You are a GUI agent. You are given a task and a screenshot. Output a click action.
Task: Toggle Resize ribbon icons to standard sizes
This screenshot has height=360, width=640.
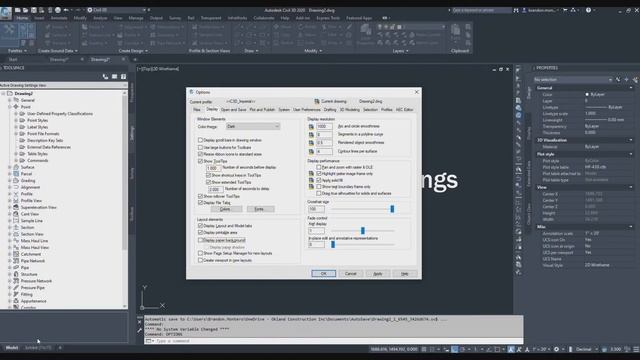point(200,154)
